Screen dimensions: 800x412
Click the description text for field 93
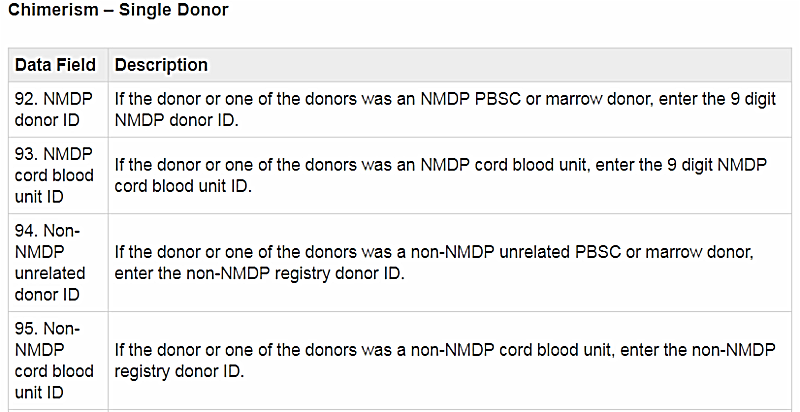pos(440,175)
